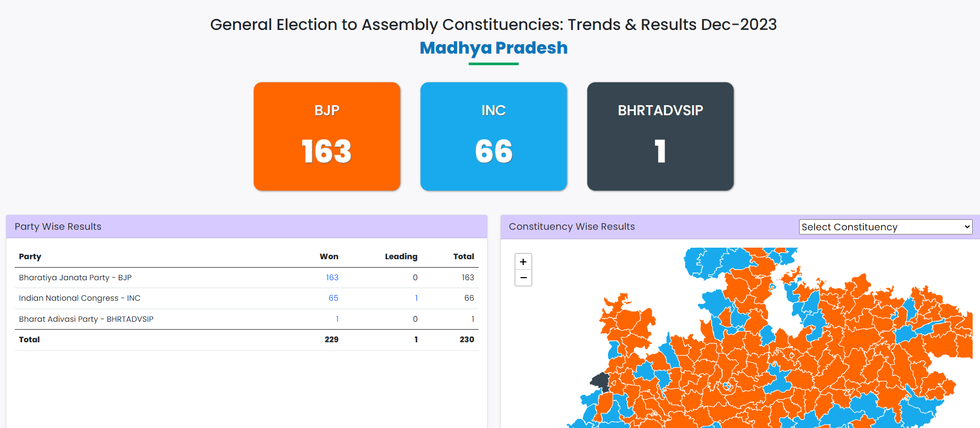The width and height of the screenshot is (980, 428).
Task: Open INC won count link 65
Action: (334, 298)
